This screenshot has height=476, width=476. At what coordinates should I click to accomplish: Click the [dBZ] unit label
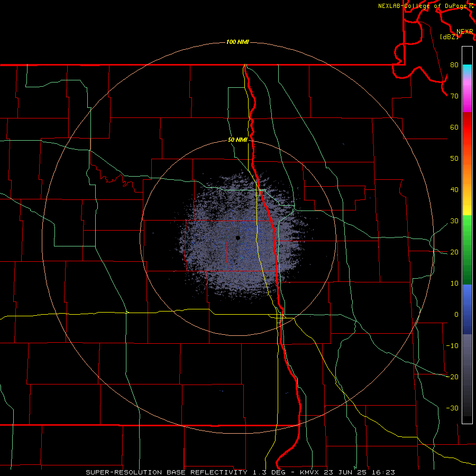click(449, 37)
